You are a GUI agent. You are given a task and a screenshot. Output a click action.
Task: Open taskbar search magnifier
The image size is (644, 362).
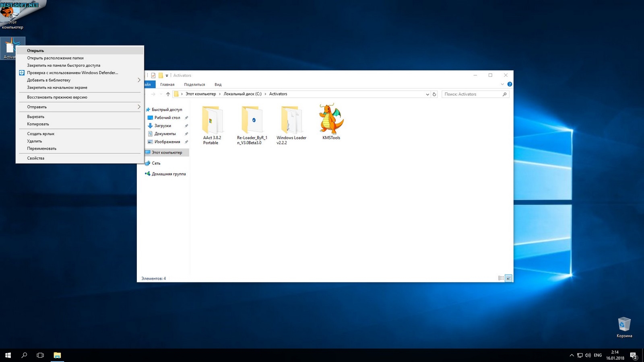pyautogui.click(x=24, y=355)
